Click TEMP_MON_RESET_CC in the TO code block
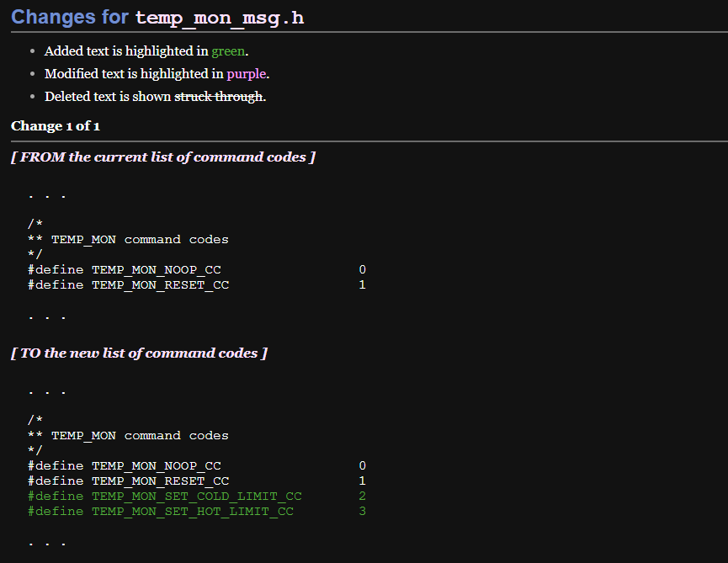This screenshot has width=728, height=563. [160, 481]
